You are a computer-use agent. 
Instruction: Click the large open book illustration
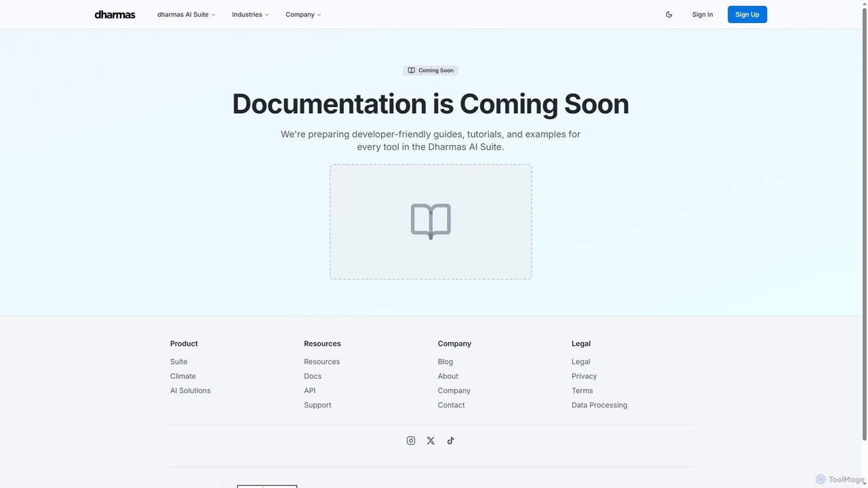(431, 222)
